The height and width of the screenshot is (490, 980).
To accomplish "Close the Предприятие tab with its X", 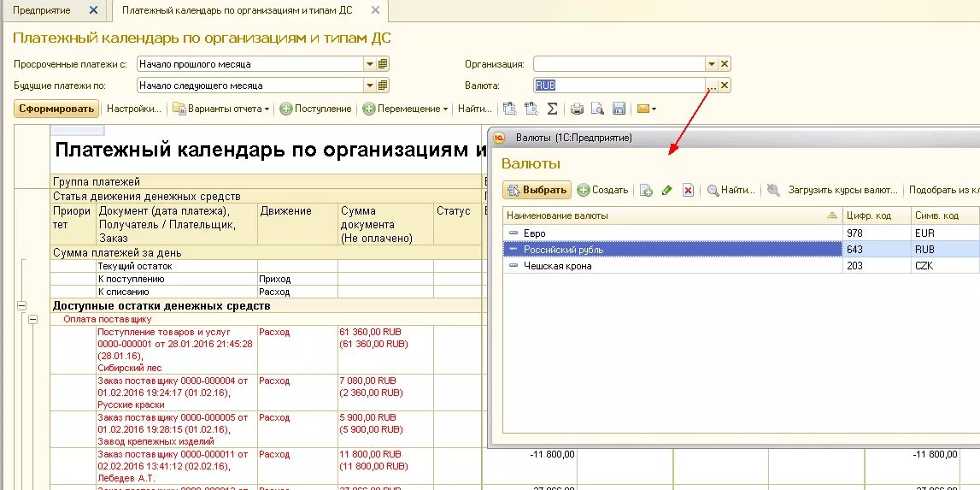I will pyautogui.click(x=94, y=10).
